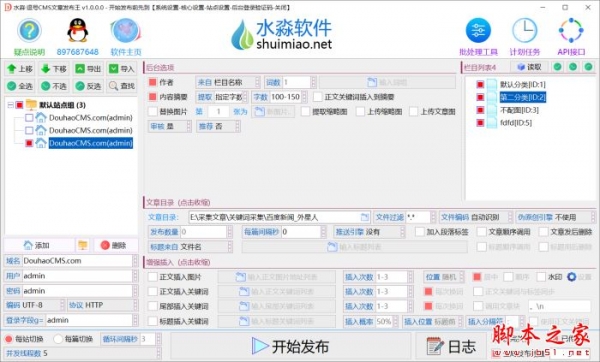Click 读取 button in 栏目列表 header

coord(529,67)
